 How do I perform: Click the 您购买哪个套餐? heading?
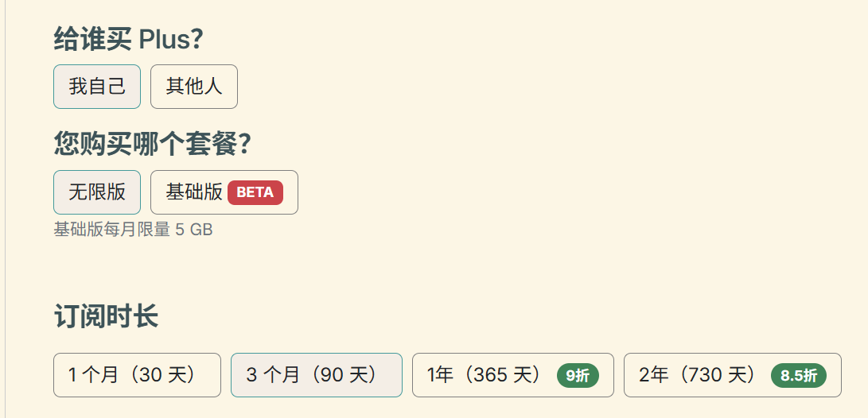pyautogui.click(x=152, y=144)
